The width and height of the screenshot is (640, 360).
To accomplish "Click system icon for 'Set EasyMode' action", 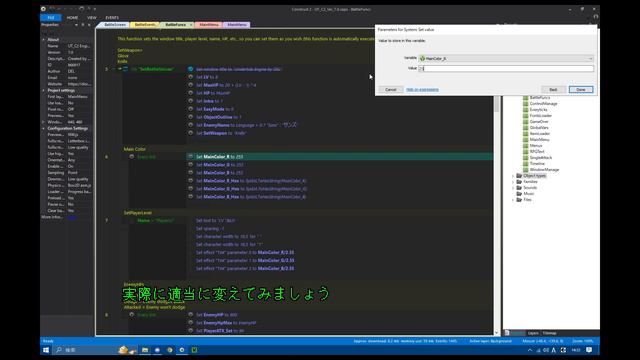I will coord(191,109).
